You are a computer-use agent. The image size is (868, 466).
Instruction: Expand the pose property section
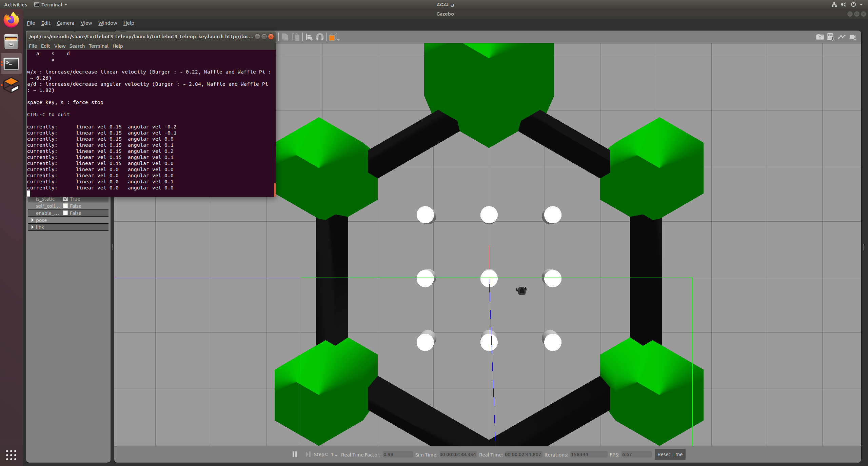(x=33, y=220)
